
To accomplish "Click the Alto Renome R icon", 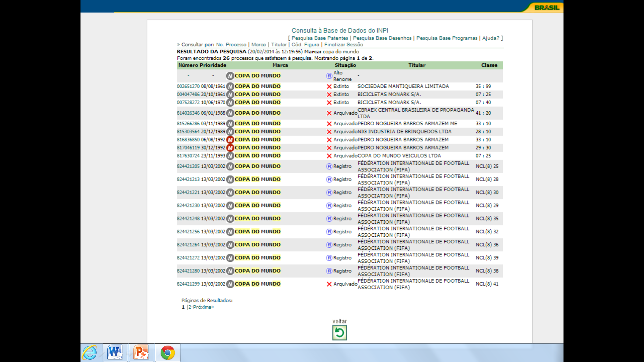I will [x=329, y=76].
